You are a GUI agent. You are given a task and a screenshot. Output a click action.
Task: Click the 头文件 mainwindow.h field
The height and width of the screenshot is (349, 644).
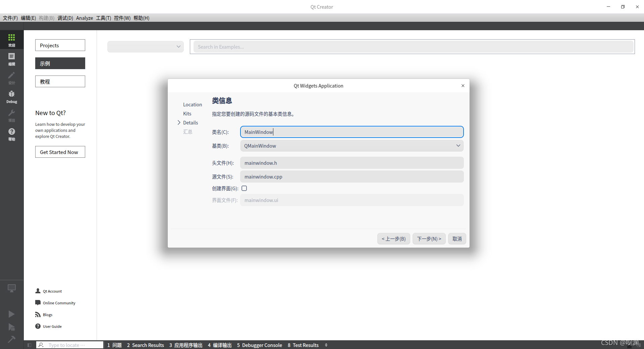click(x=352, y=163)
